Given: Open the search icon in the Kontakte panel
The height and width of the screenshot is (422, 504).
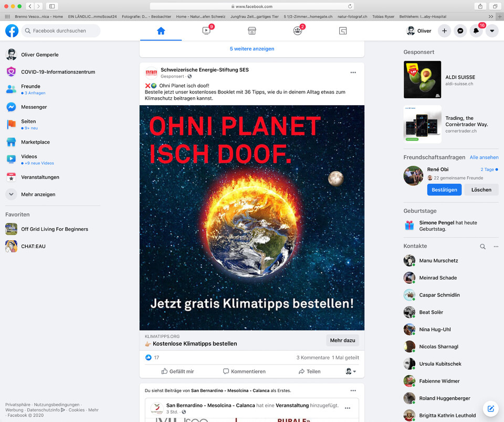Looking at the screenshot, I should click(482, 246).
